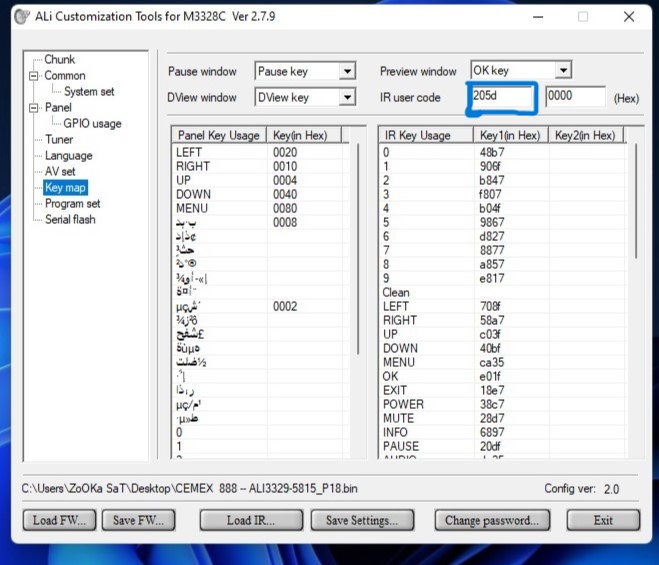This screenshot has height=565, width=659.
Task: Click the panel key value 0008
Action: [x=285, y=222]
